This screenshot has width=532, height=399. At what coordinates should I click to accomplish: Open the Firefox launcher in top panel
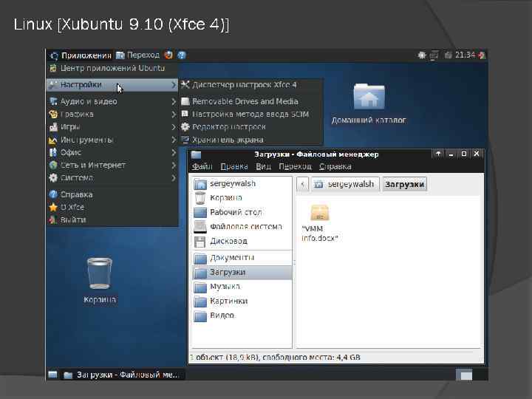coord(168,55)
